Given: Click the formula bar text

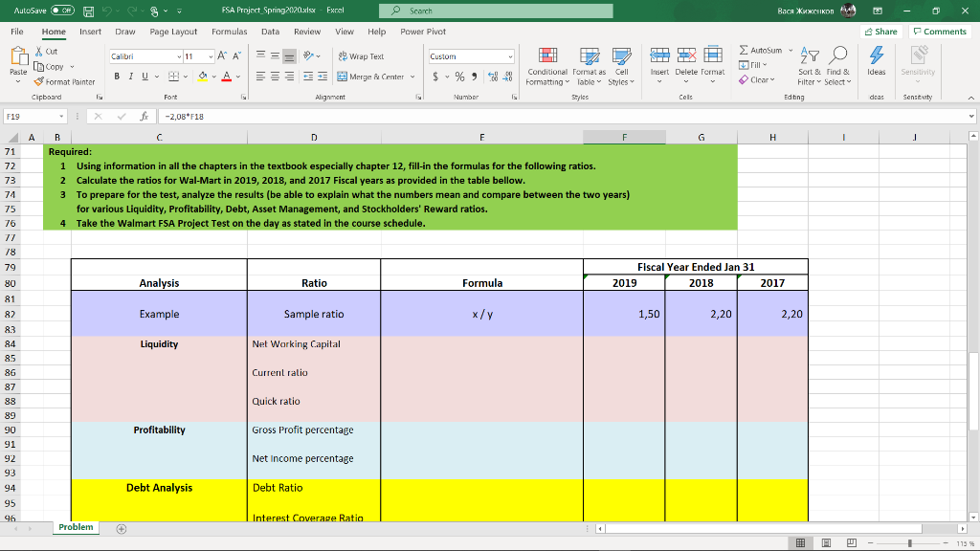Looking at the screenshot, I should click(185, 116).
